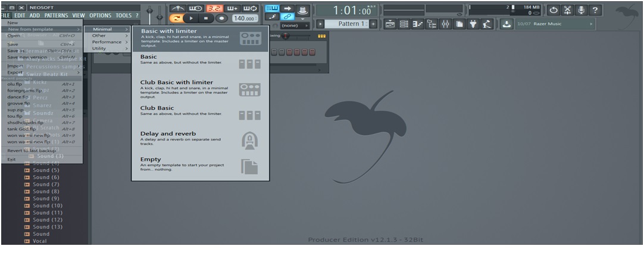Expand the Performance templates submenu
Image resolution: width=644 pixels, height=274 pixels.
click(x=108, y=42)
